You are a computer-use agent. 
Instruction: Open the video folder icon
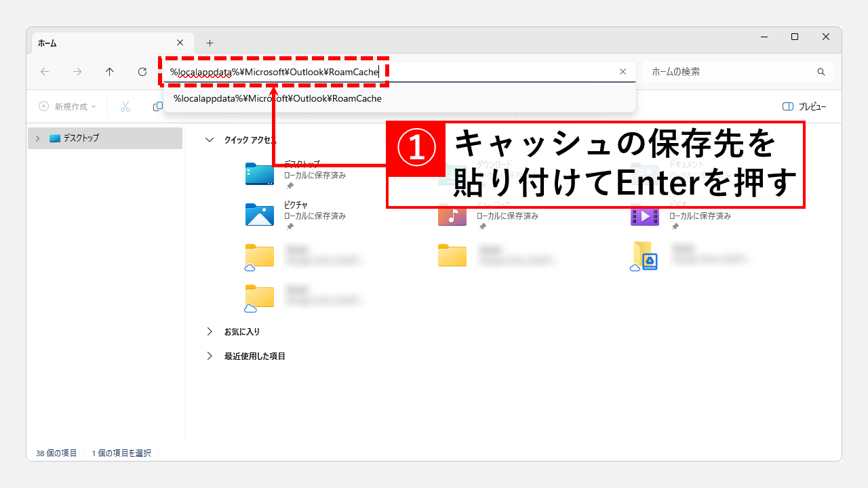(645, 216)
